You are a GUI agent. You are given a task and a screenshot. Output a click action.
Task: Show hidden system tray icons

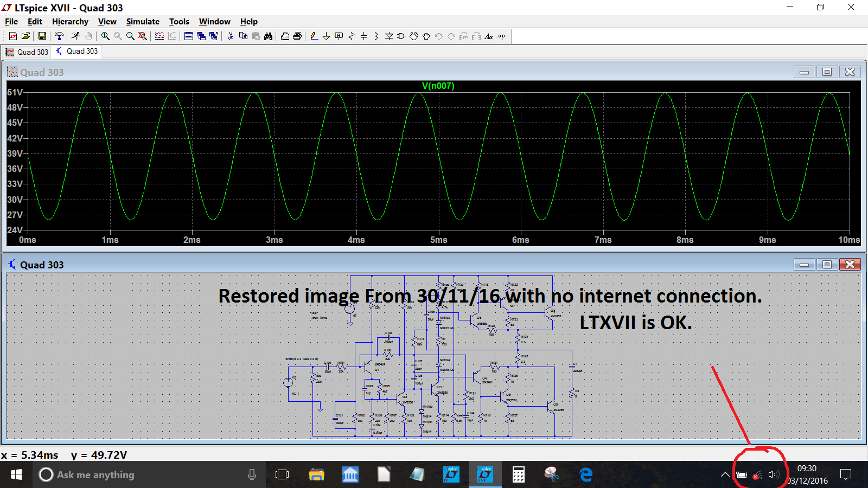725,474
